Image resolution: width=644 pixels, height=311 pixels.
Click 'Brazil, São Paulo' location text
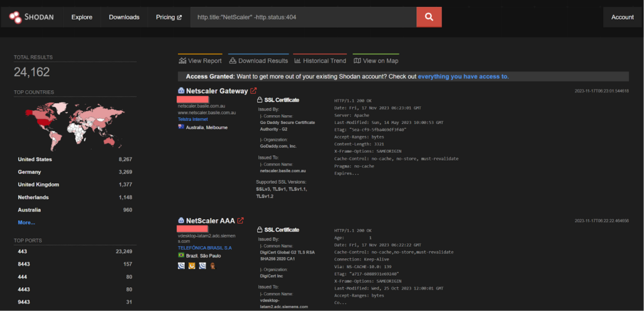[x=203, y=256]
